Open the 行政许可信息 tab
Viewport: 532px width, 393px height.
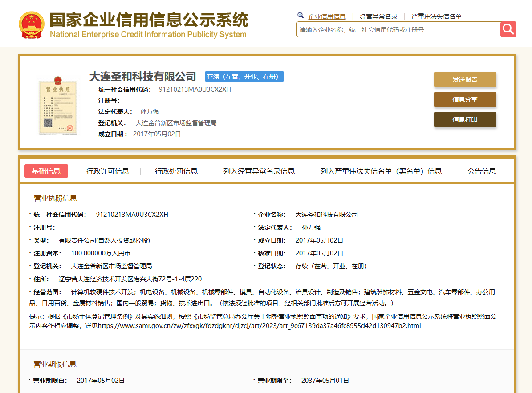[107, 171]
